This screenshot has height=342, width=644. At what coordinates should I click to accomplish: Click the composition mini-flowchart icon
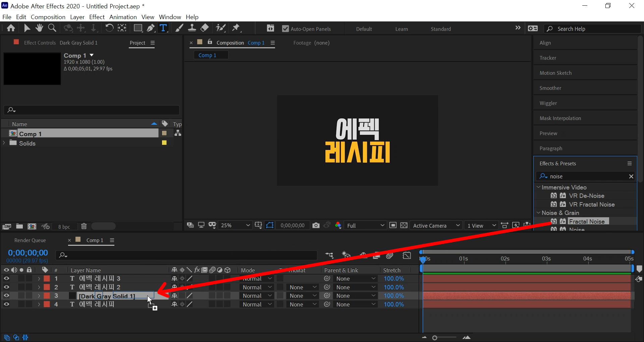pos(329,255)
